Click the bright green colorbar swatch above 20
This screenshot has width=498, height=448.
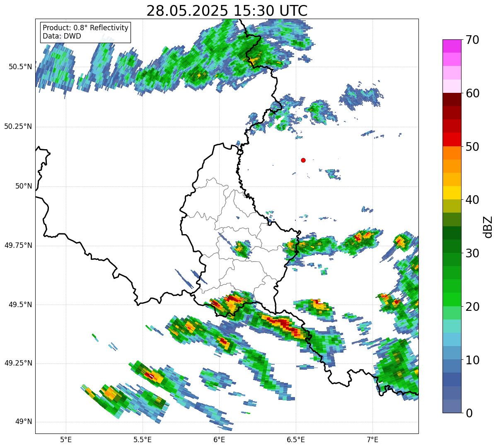click(x=452, y=300)
